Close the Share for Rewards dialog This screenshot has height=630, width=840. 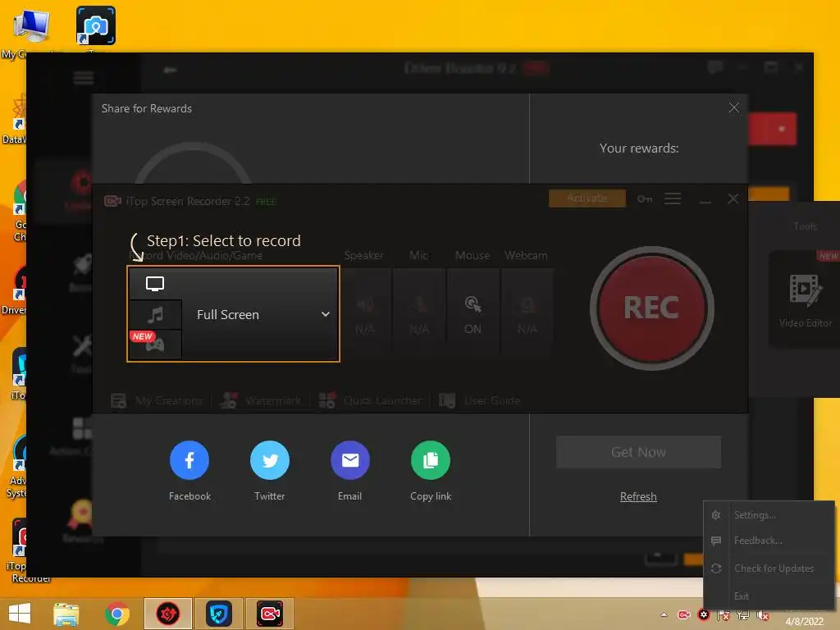point(734,107)
